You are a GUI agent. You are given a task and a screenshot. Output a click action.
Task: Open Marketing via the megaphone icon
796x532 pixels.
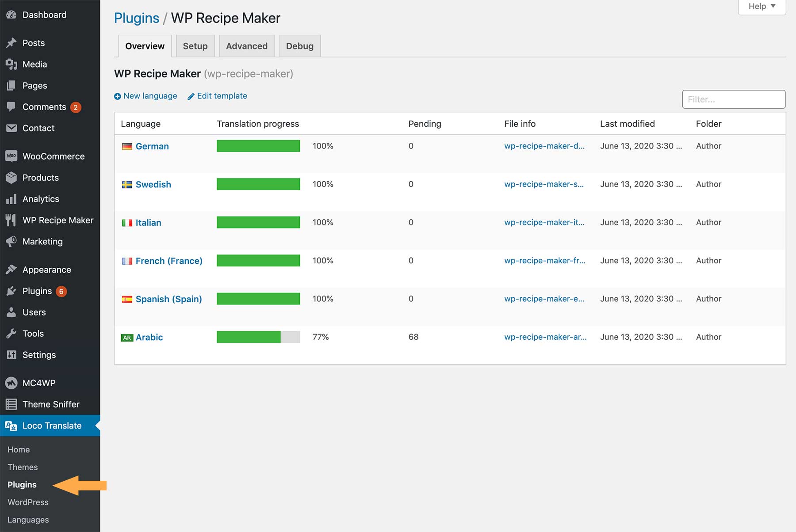coord(11,241)
